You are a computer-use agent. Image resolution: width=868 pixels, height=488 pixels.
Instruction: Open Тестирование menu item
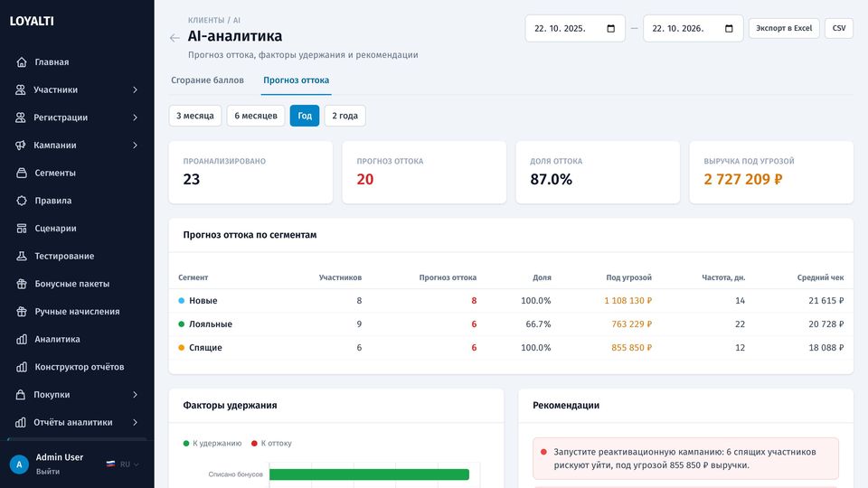(77, 256)
